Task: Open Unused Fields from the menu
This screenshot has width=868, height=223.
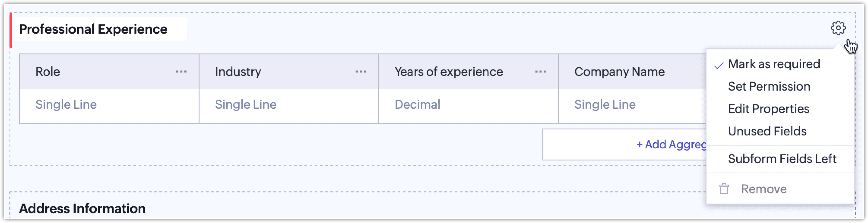Action: point(767,131)
